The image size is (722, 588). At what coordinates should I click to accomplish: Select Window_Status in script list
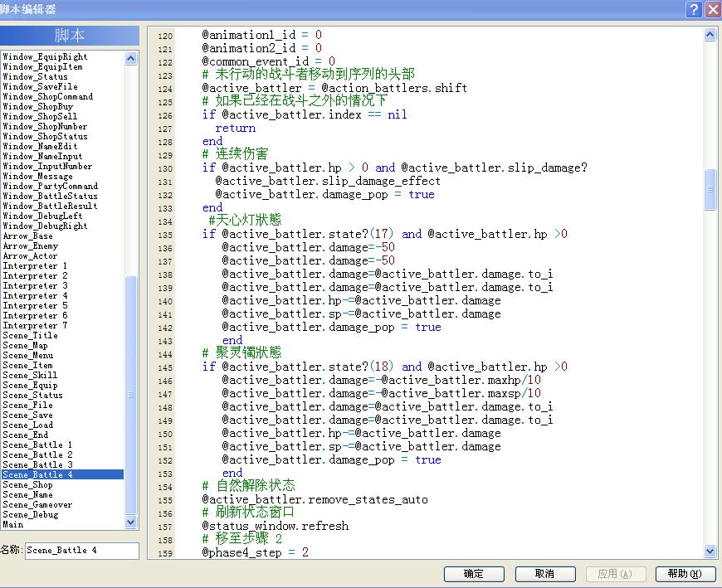[35, 77]
